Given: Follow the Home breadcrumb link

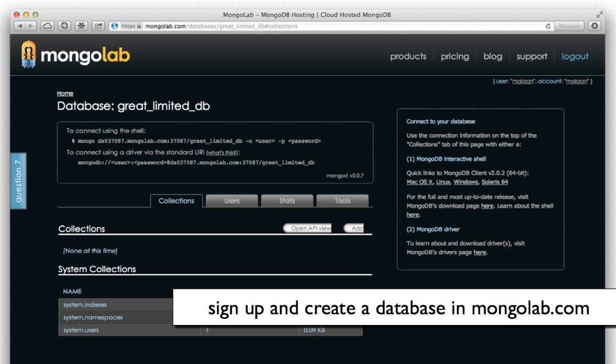Looking at the screenshot, I should (x=65, y=93).
